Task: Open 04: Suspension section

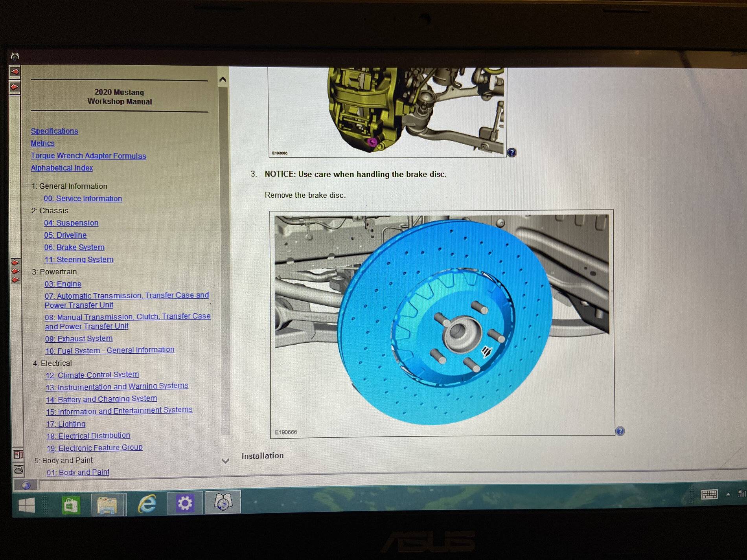Action: [x=71, y=223]
